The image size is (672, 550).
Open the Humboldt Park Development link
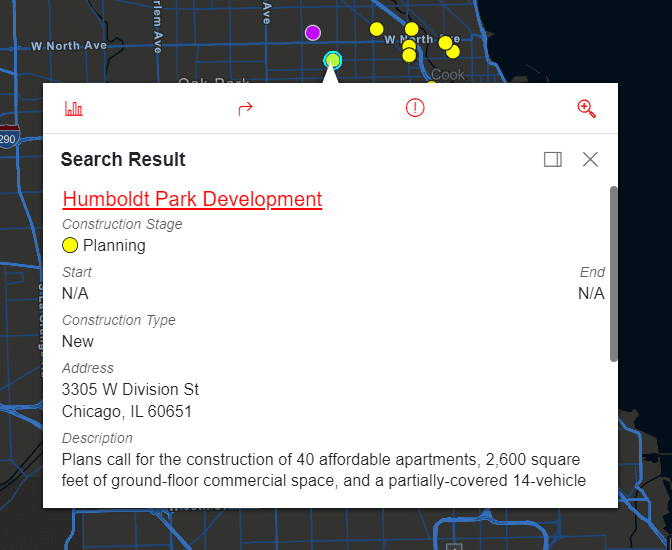192,199
